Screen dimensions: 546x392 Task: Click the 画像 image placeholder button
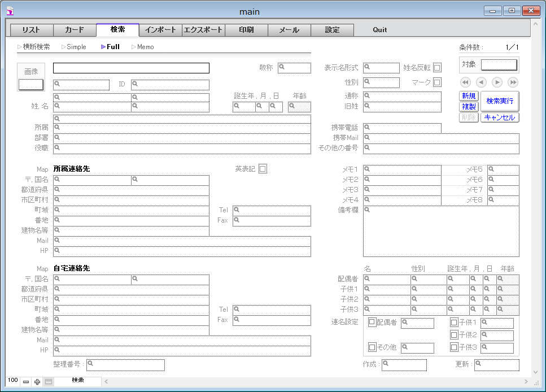tap(31, 71)
